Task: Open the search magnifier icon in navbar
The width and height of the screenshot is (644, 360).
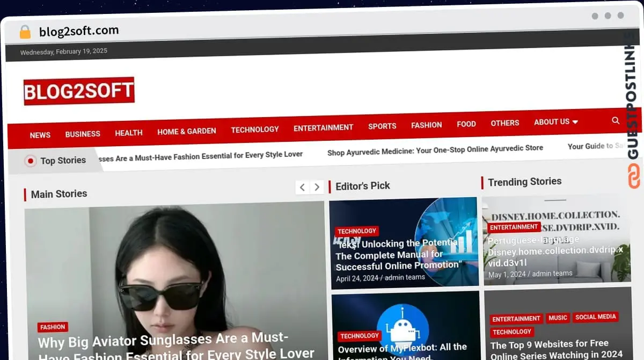Action: click(x=616, y=120)
